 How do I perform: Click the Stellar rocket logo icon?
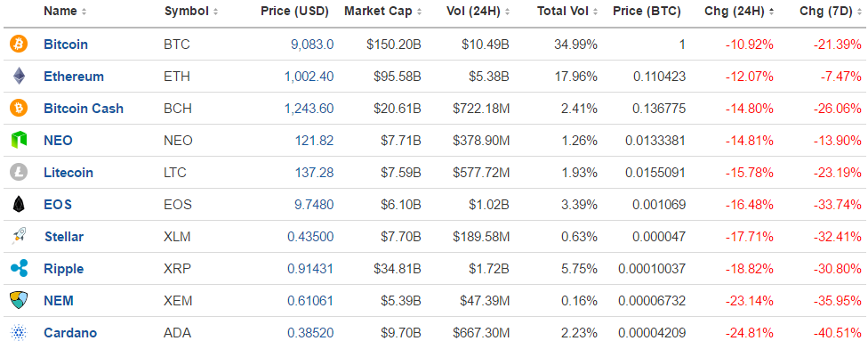[19, 237]
